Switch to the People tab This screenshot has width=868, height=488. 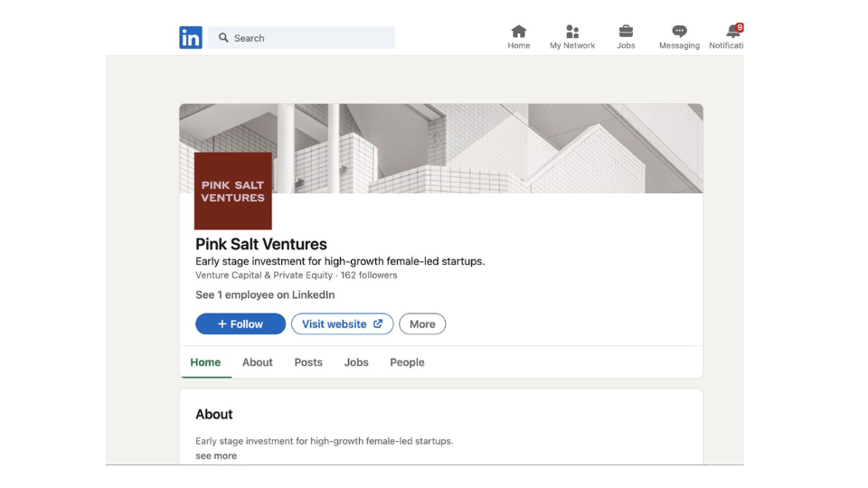coord(407,362)
